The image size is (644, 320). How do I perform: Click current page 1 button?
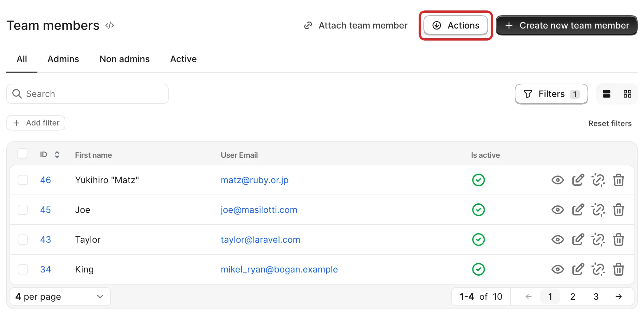point(550,297)
